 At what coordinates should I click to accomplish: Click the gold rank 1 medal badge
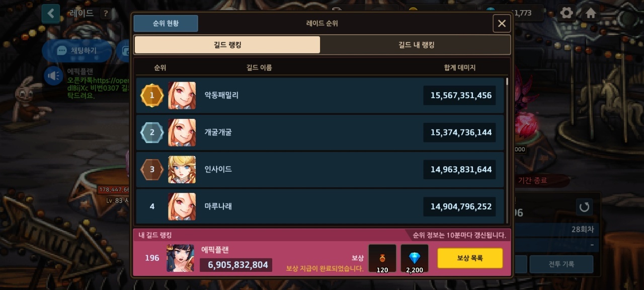coord(152,96)
